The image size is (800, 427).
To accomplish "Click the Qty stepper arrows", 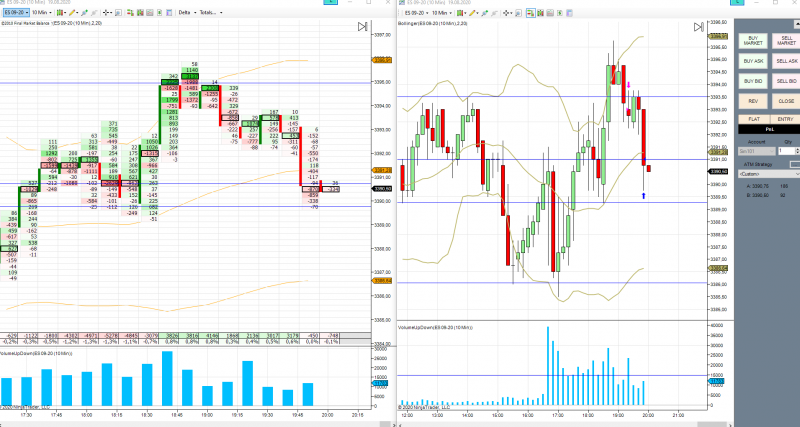I will (797, 151).
